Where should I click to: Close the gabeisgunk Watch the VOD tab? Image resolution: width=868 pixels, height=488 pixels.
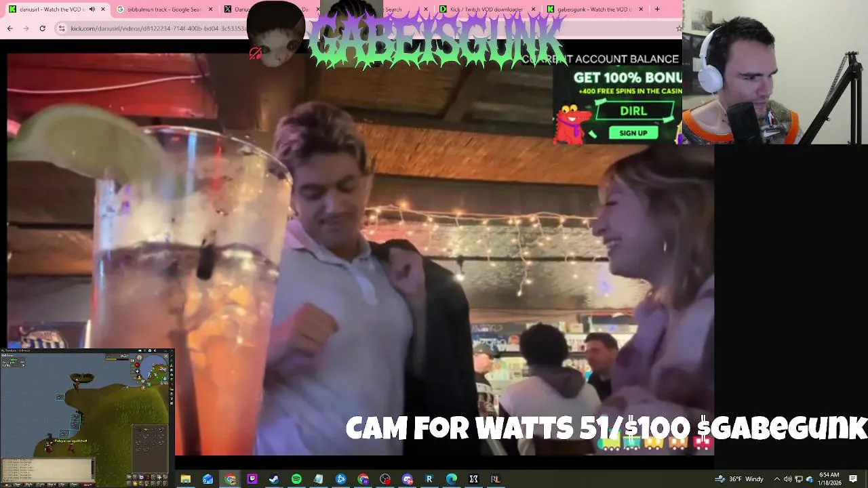639,9
